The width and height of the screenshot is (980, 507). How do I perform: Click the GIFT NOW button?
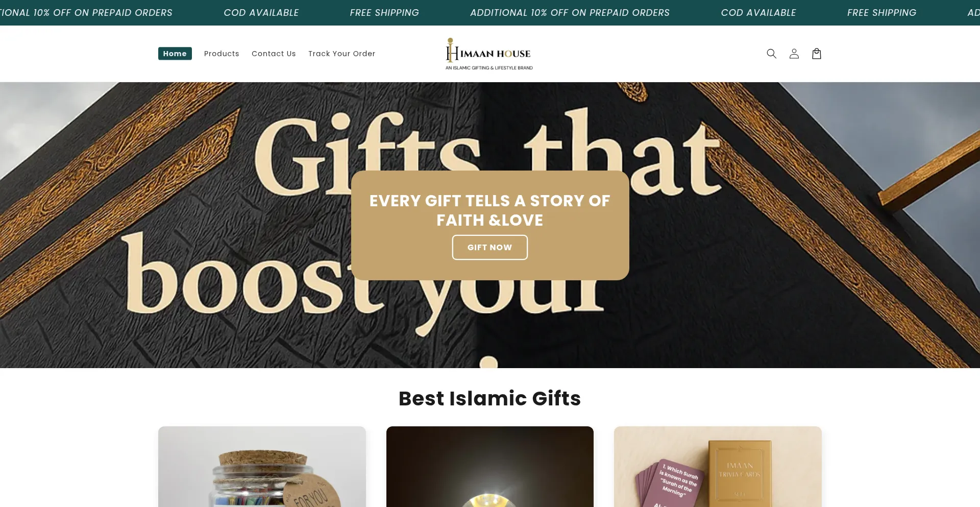coord(489,247)
